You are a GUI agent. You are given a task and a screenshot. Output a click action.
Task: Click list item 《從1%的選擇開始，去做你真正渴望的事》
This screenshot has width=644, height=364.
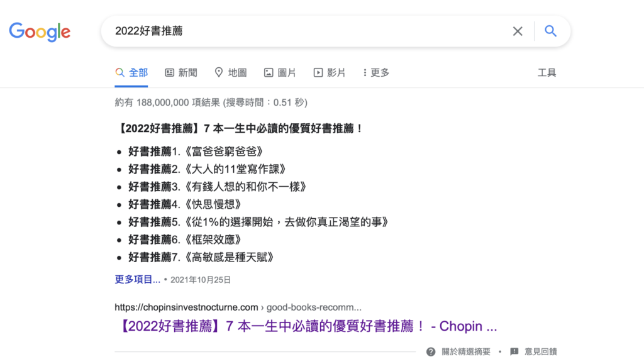(258, 222)
